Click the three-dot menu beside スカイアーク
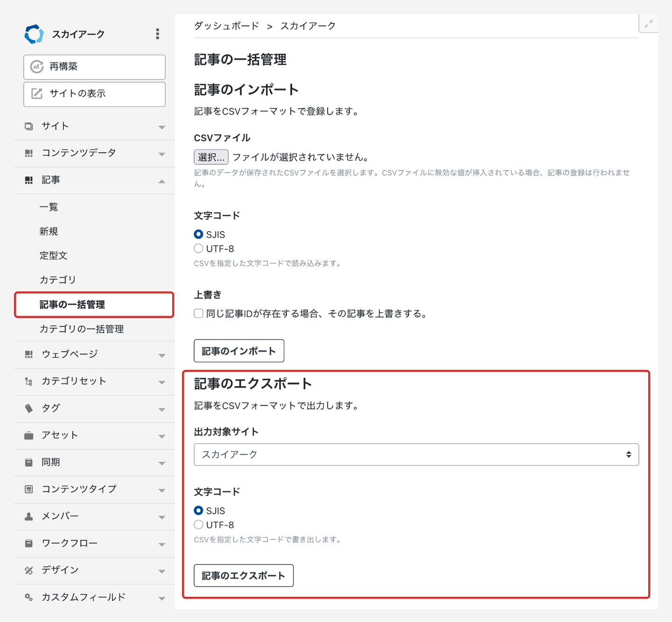 [x=157, y=34]
